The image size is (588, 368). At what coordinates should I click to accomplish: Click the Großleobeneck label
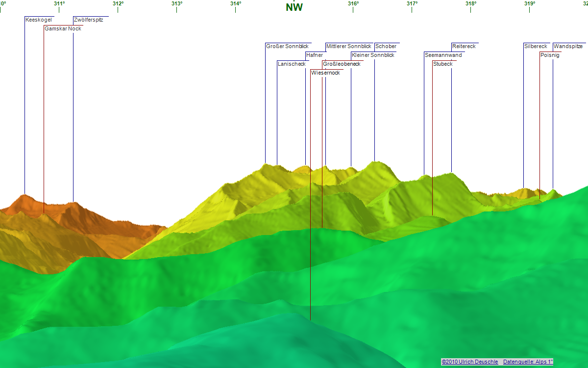point(342,64)
